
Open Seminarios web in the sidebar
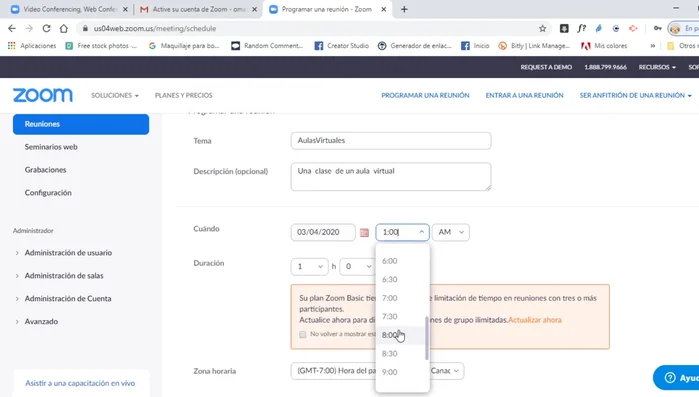51,147
